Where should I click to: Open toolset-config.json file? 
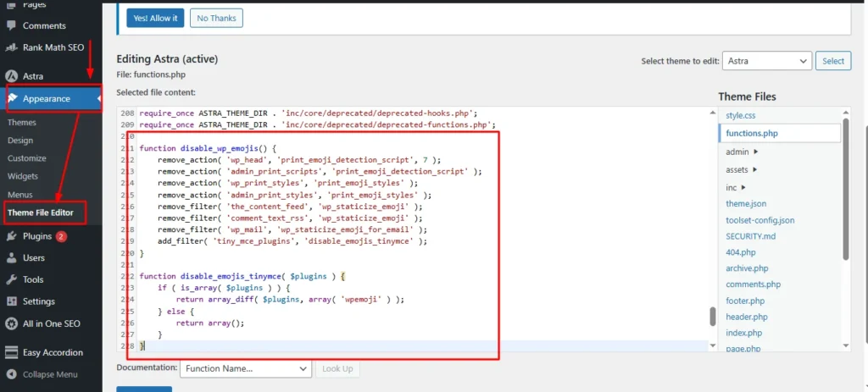coord(760,220)
